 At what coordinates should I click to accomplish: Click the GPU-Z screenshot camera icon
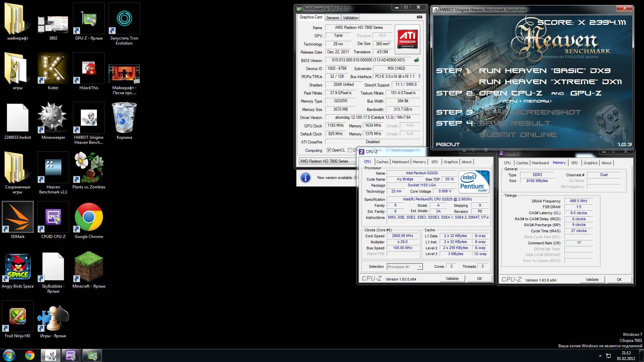click(x=419, y=17)
